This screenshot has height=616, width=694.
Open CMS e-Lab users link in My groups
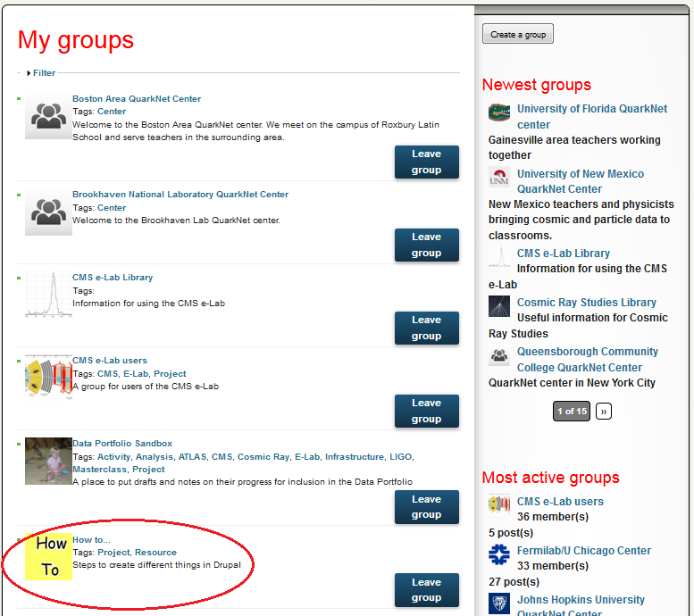pyautogui.click(x=110, y=360)
